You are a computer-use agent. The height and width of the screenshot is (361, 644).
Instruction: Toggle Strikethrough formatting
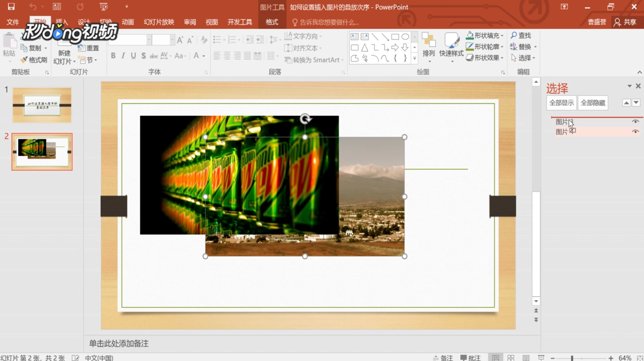pyautogui.click(x=154, y=56)
